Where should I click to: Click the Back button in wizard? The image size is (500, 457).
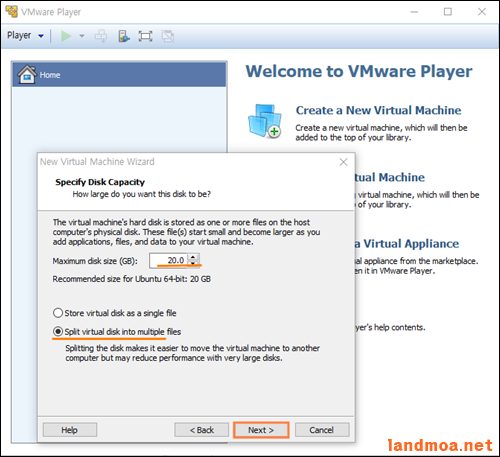click(x=201, y=430)
